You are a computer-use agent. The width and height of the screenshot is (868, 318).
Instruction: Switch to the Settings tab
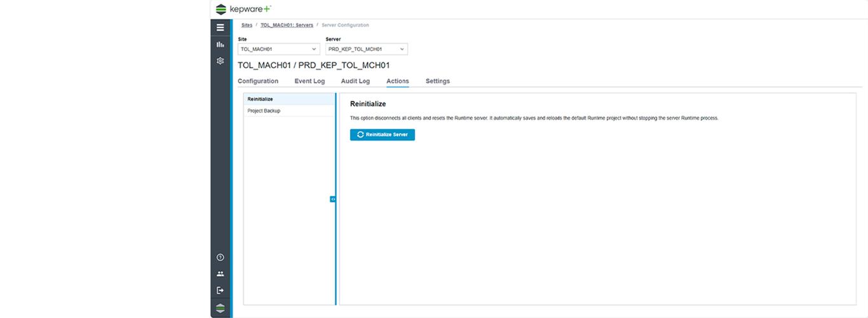pos(437,81)
